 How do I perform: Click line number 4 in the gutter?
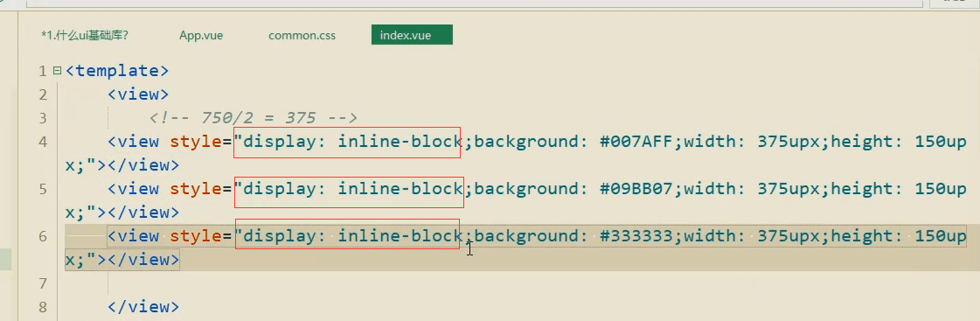click(x=43, y=142)
